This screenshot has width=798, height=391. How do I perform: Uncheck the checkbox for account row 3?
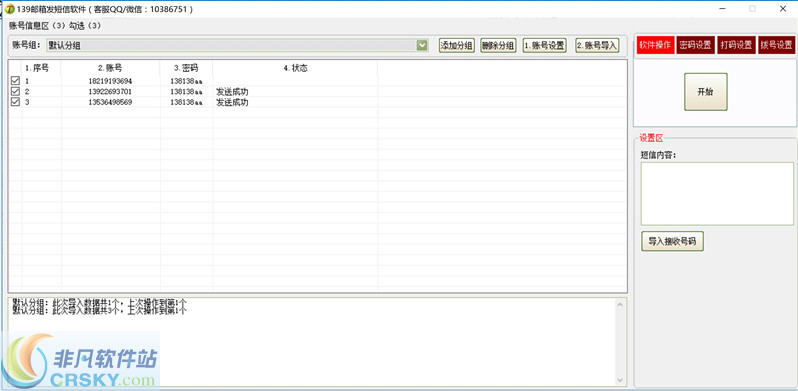tap(15, 102)
